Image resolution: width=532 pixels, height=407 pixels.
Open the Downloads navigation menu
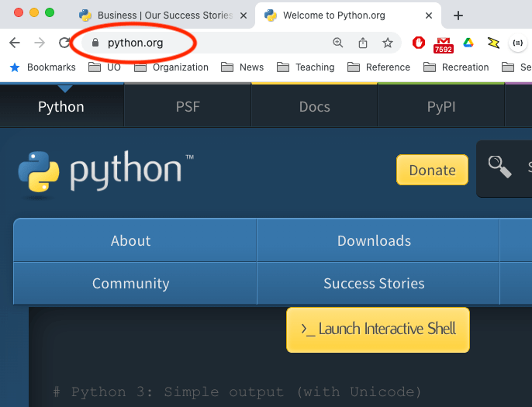pyautogui.click(x=378, y=240)
